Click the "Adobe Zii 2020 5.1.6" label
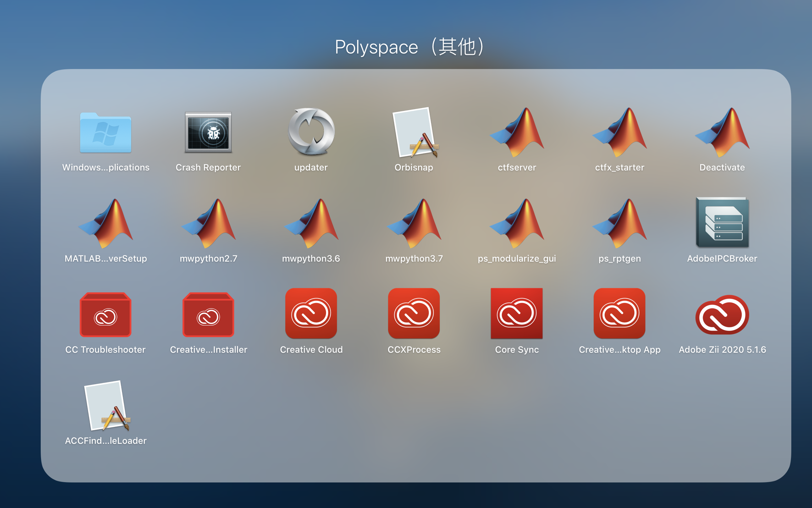 tap(722, 350)
